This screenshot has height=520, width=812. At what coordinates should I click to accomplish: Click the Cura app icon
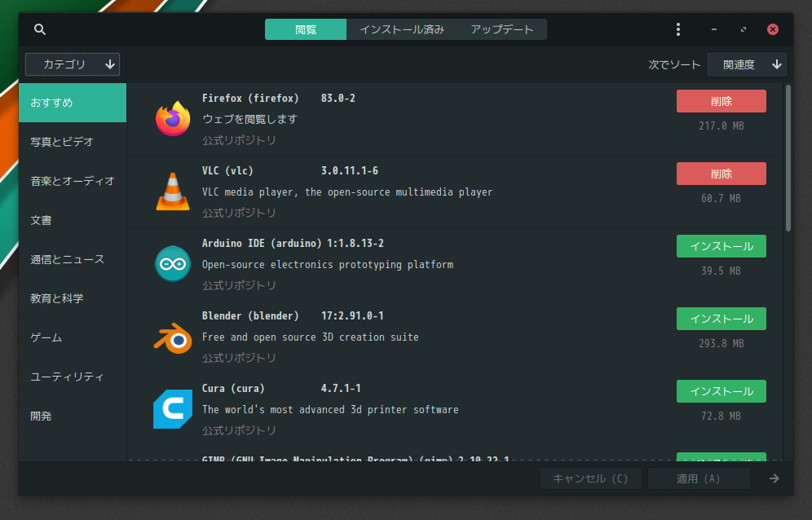(x=173, y=409)
